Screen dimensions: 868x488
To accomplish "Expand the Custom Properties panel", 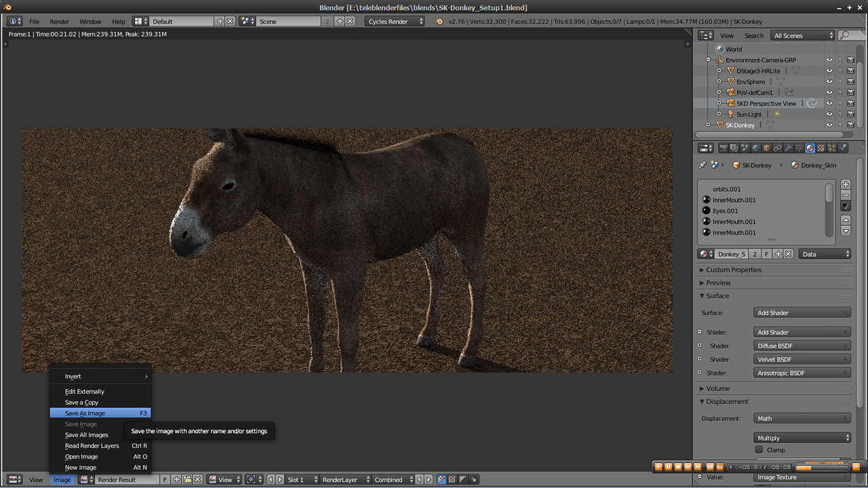I will [733, 270].
